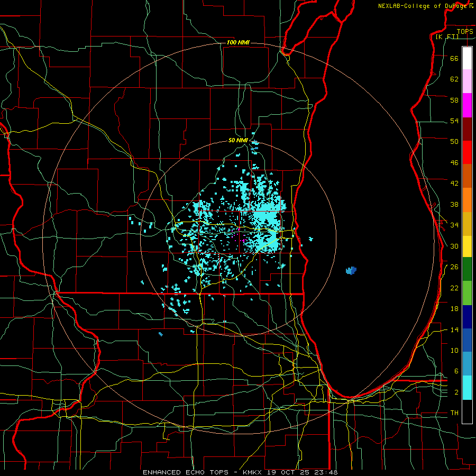
Task: Click the white color swatch near 66
Action: click(x=467, y=58)
